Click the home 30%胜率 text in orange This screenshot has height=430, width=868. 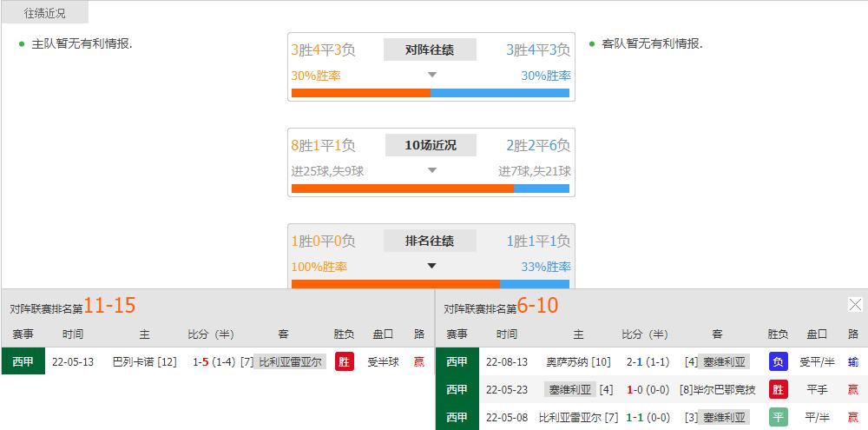316,76
